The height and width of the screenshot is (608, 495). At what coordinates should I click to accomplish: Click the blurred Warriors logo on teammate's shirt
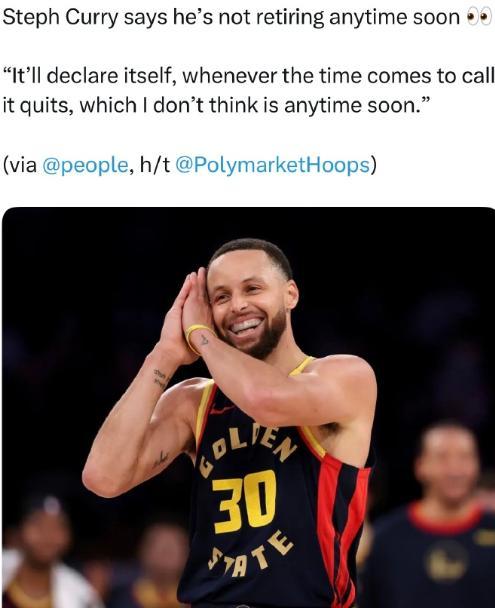tap(447, 562)
